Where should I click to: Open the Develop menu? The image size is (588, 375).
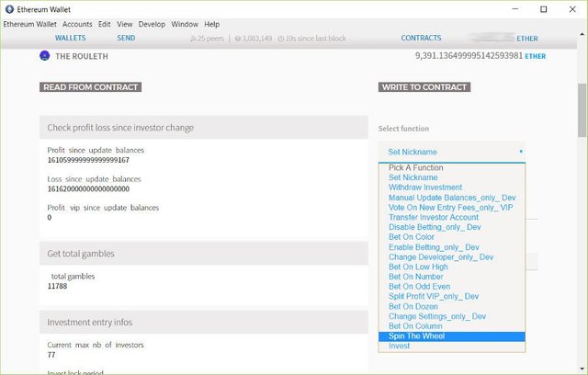coord(152,24)
